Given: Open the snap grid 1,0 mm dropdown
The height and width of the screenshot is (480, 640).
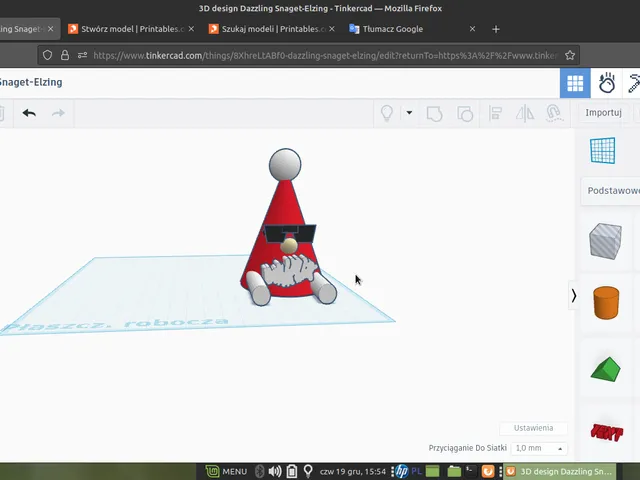Looking at the screenshot, I should (539, 448).
